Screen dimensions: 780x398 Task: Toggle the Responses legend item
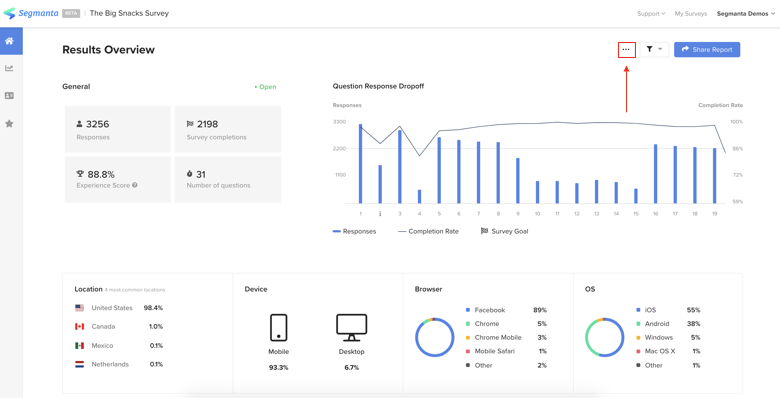click(x=355, y=231)
